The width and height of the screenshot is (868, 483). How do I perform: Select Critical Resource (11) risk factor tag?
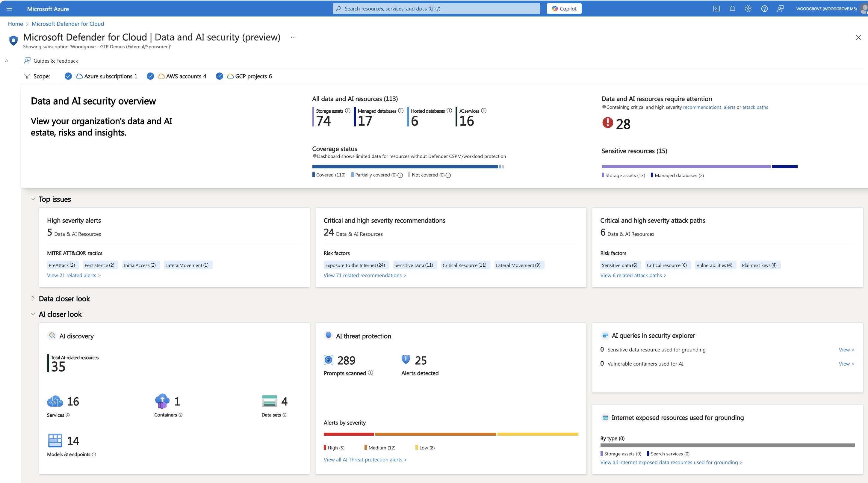click(465, 265)
